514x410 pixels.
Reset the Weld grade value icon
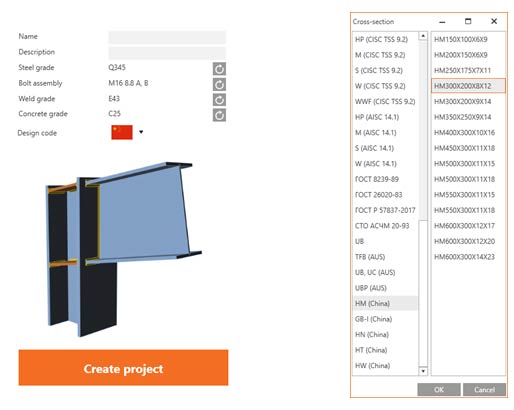(219, 100)
